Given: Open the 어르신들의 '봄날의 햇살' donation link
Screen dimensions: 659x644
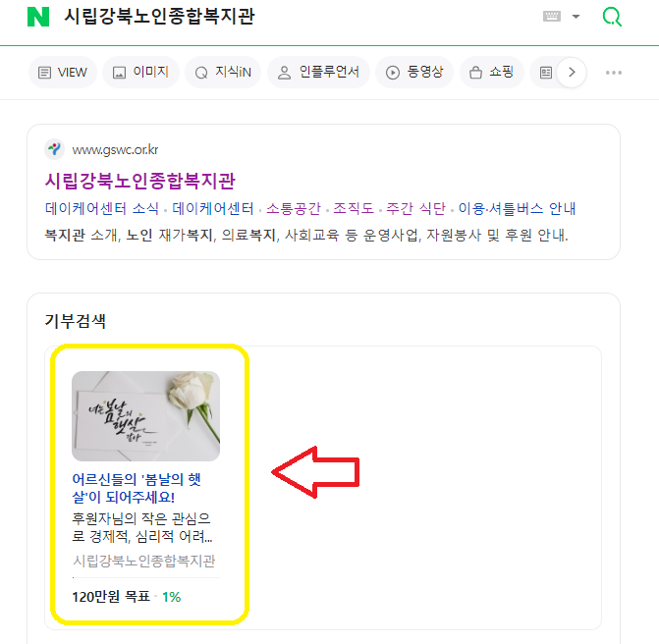Looking at the screenshot, I should point(137,488).
